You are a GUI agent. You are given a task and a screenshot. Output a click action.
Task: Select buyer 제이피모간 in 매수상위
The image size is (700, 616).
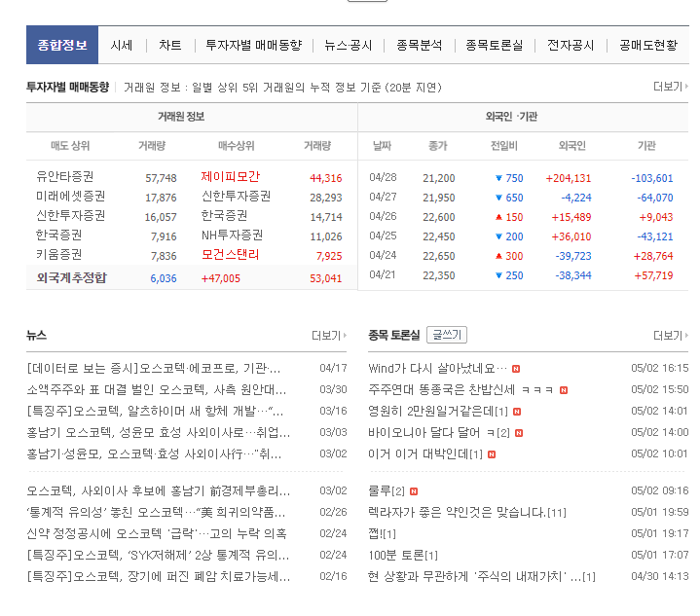231,176
